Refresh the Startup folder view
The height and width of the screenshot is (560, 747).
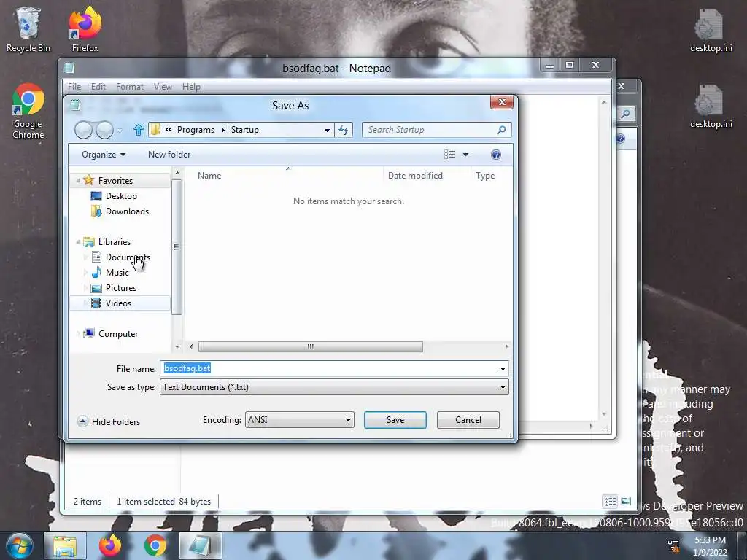pos(344,130)
